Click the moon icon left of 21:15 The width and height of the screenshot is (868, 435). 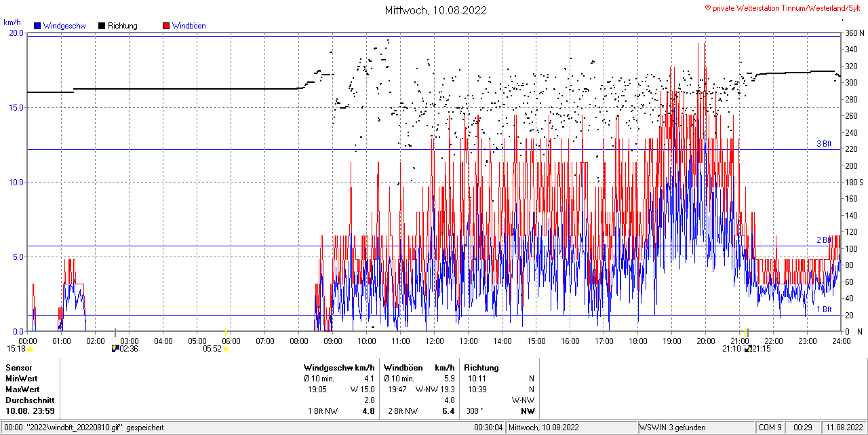748,349
